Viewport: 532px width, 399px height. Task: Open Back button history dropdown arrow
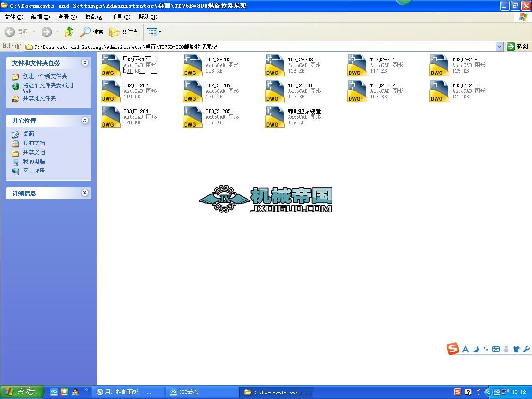click(x=34, y=32)
